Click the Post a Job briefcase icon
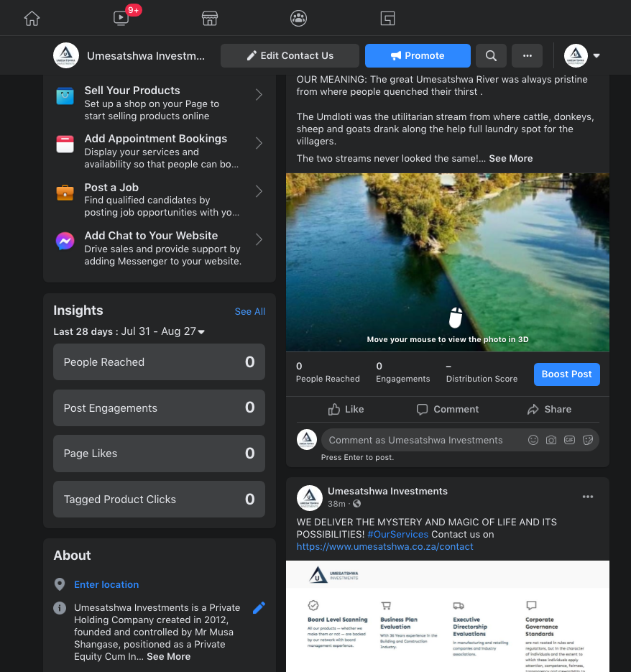Image resolution: width=631 pixels, height=672 pixels. pyautogui.click(x=65, y=193)
